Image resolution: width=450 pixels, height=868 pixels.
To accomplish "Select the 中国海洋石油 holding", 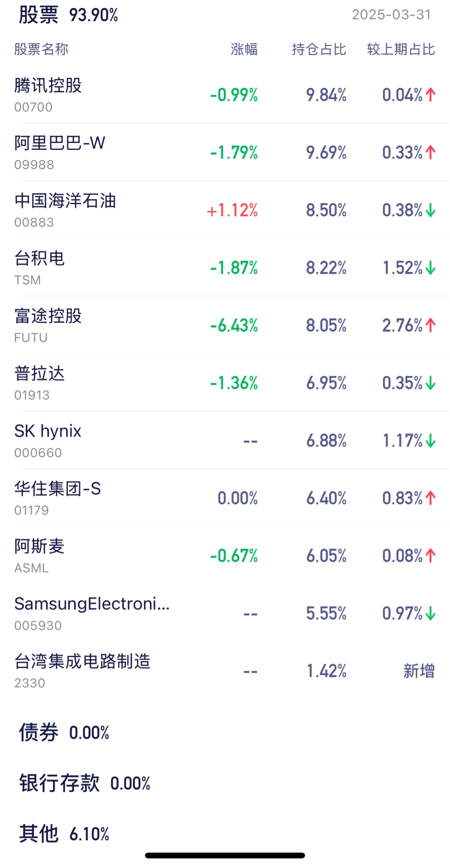I will (x=225, y=210).
